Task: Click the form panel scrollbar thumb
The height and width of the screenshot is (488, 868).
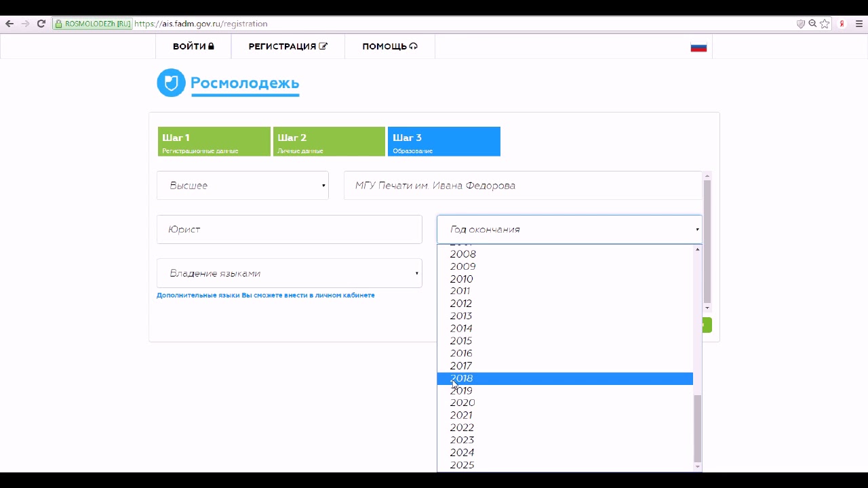Action: coord(707,241)
